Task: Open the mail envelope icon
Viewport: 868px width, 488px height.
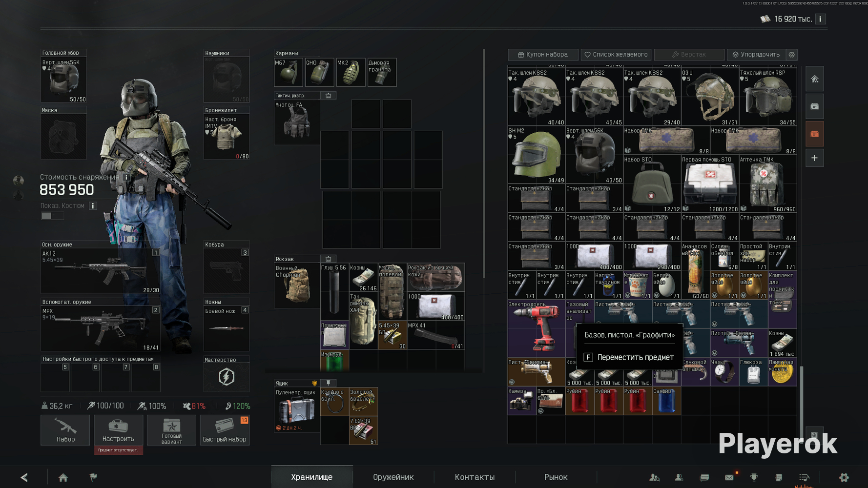Action: [729, 477]
